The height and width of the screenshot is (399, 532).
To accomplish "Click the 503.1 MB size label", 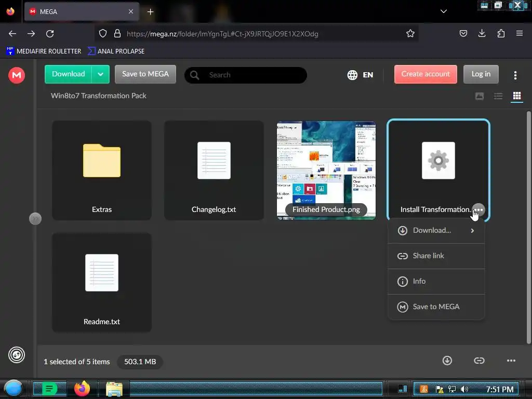I will [140, 362].
